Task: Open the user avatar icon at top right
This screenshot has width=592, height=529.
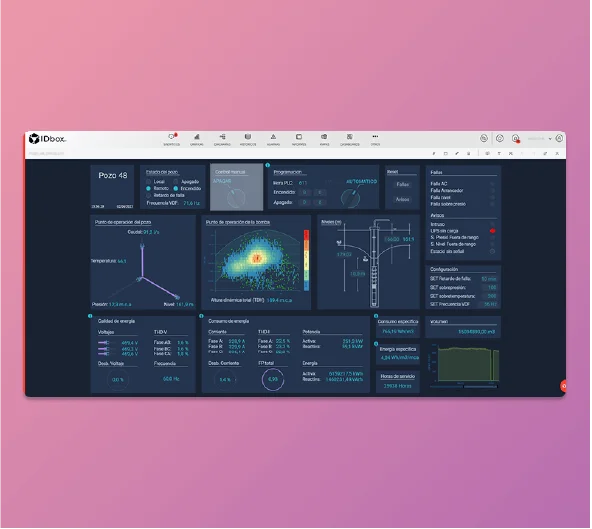Action: pos(560,139)
